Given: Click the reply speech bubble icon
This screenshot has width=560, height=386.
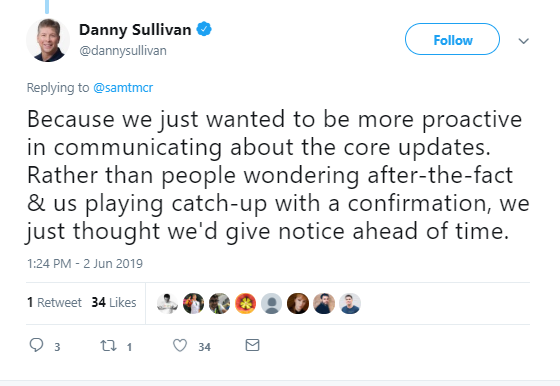Looking at the screenshot, I should [x=36, y=345].
